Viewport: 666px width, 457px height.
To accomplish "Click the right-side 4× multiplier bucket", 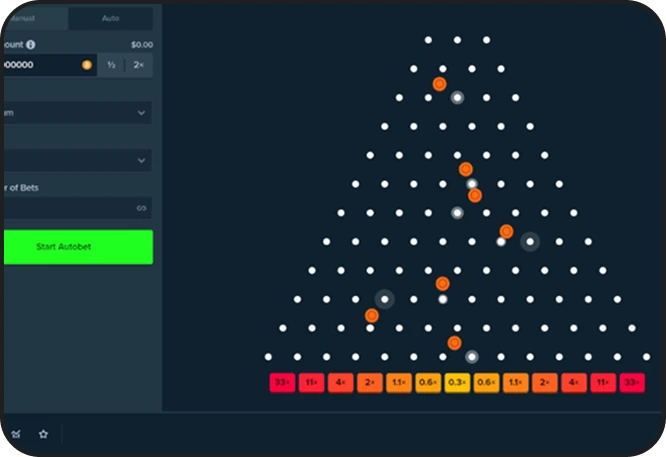I will (574, 382).
